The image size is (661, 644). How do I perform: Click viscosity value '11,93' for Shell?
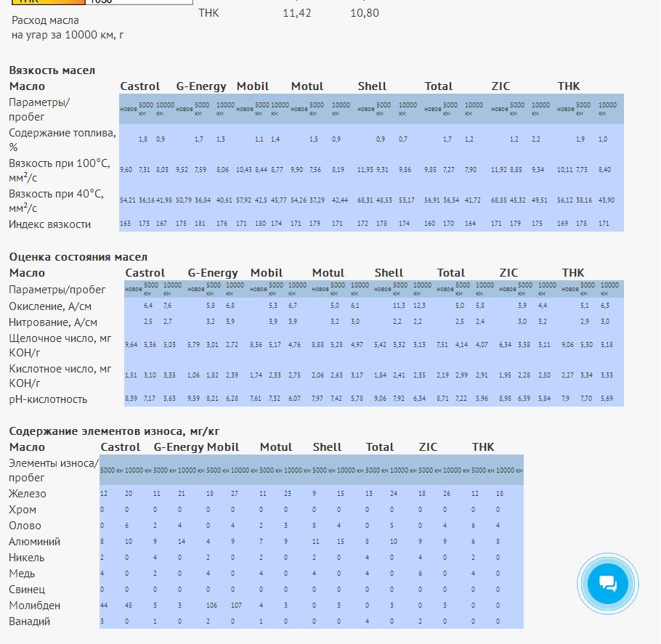(365, 169)
